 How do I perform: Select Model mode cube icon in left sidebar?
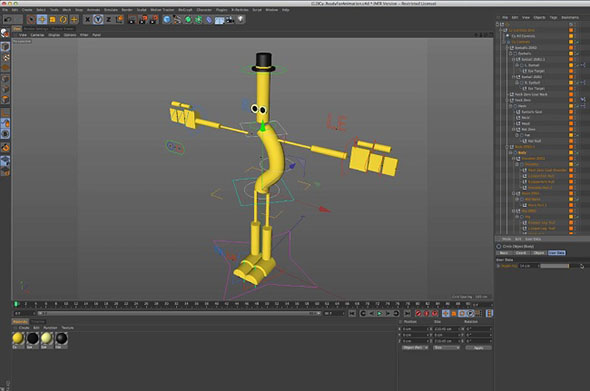5,47
